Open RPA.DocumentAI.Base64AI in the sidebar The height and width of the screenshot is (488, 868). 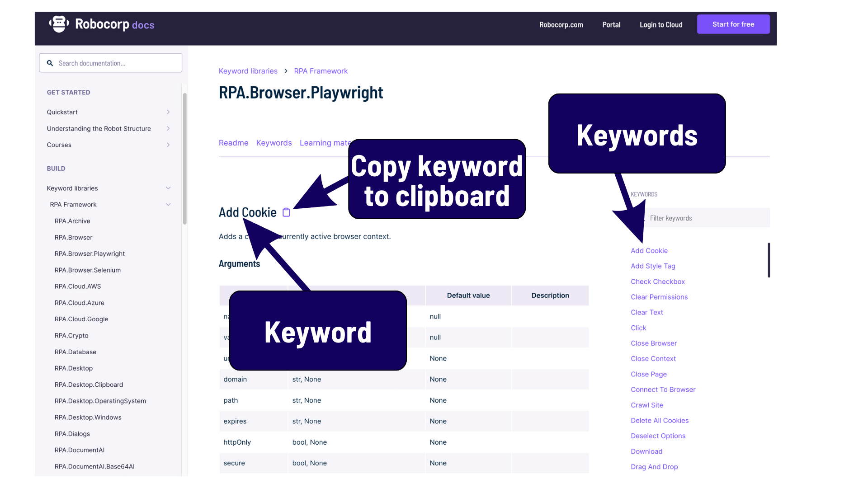pyautogui.click(x=94, y=466)
